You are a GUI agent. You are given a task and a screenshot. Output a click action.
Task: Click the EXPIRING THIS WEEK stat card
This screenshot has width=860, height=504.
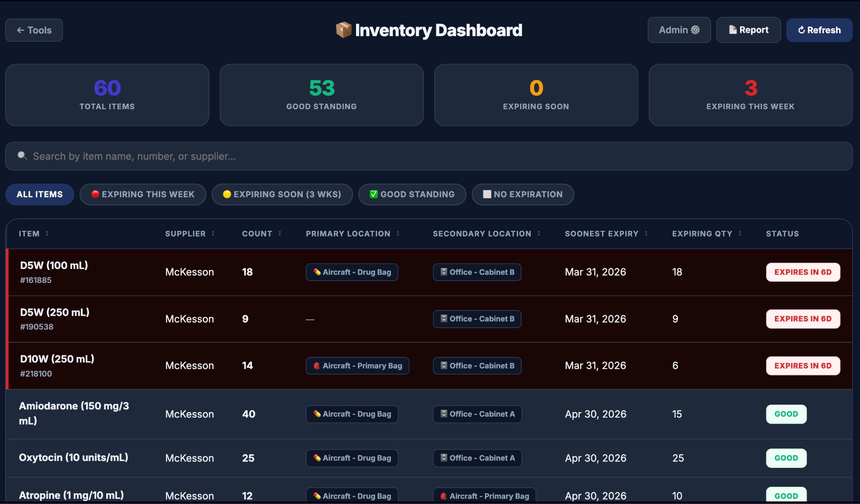pyautogui.click(x=750, y=95)
